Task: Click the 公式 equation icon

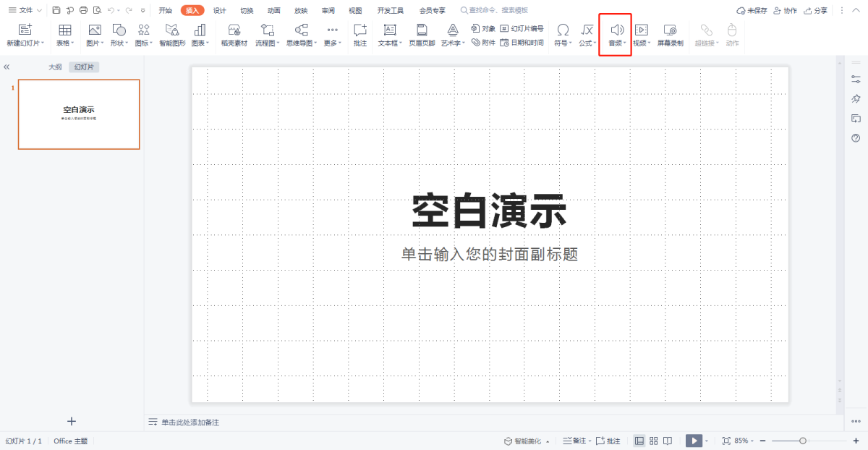Action: pyautogui.click(x=587, y=30)
